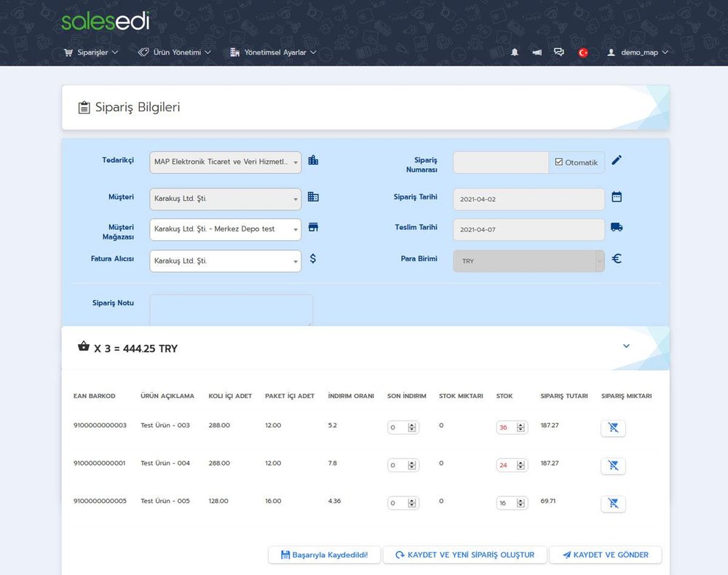Click the truck icon beside Teslim Tarihi
The width and height of the screenshot is (728, 575).
pos(617,227)
